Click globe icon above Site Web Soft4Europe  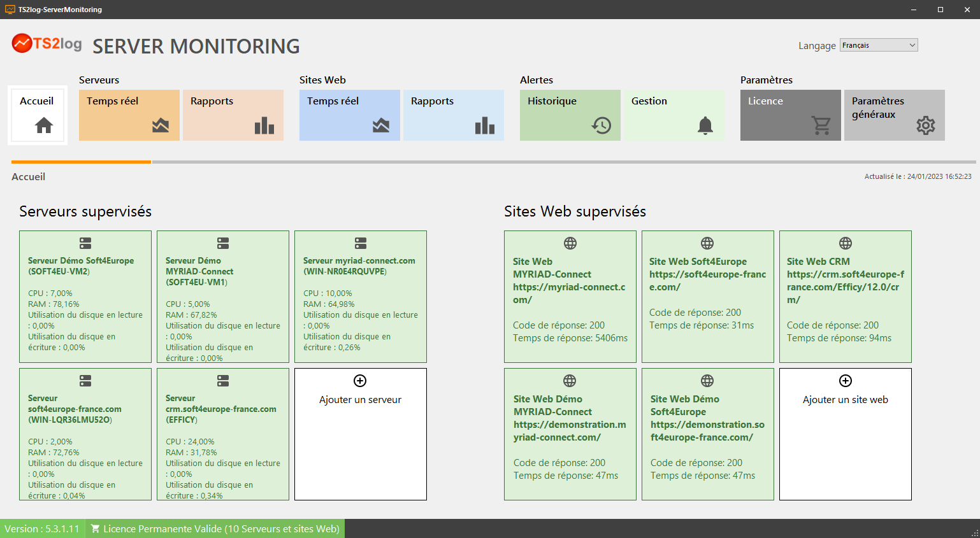(x=707, y=243)
